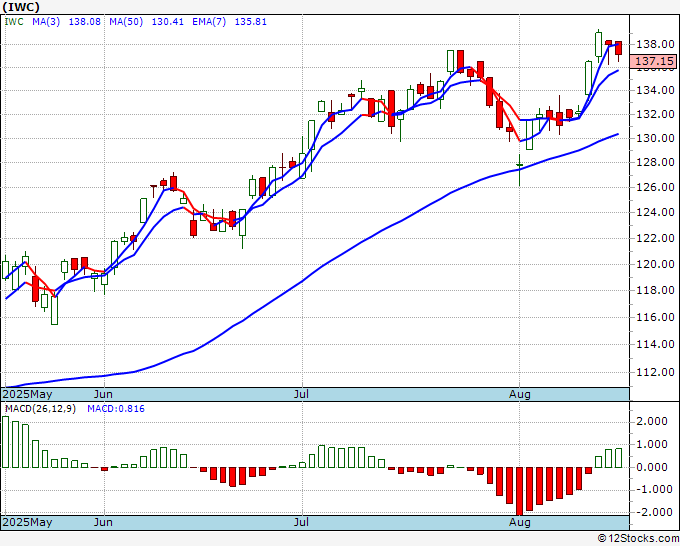Click the 114.00 price axis label

point(655,344)
